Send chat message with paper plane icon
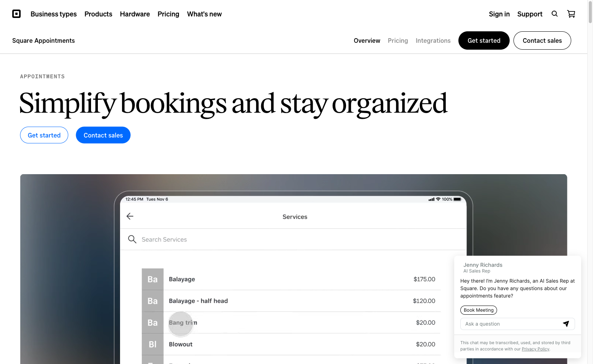The image size is (593, 364). [x=566, y=324]
